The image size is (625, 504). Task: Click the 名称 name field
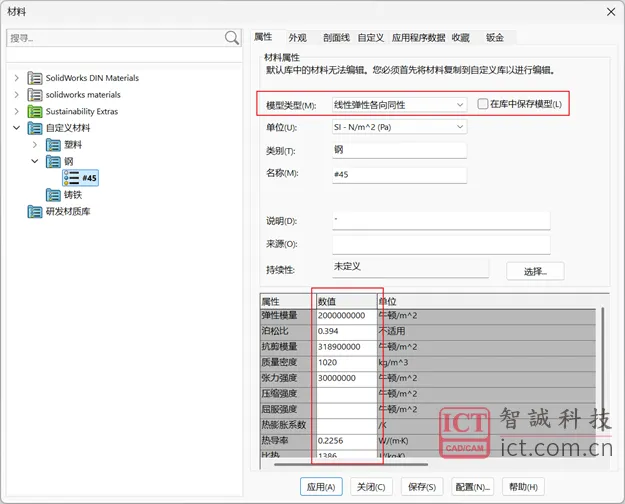(x=399, y=175)
